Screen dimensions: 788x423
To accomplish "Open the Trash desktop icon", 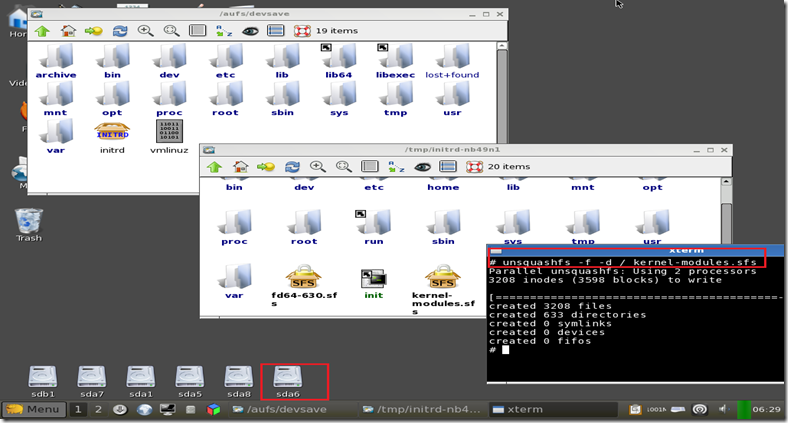I will click(x=29, y=225).
